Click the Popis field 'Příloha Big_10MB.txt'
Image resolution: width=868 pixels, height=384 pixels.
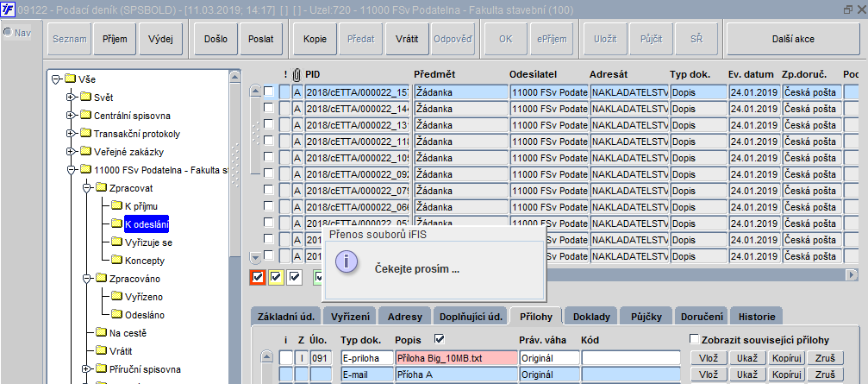click(456, 358)
